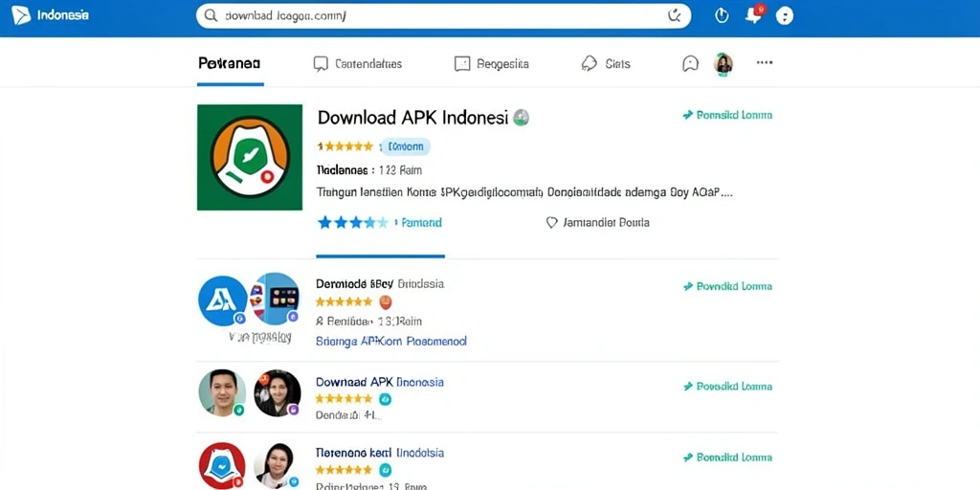
Task: Click Bonnsikd Lonma link on Rerenene kerrl row
Action: tap(727, 457)
